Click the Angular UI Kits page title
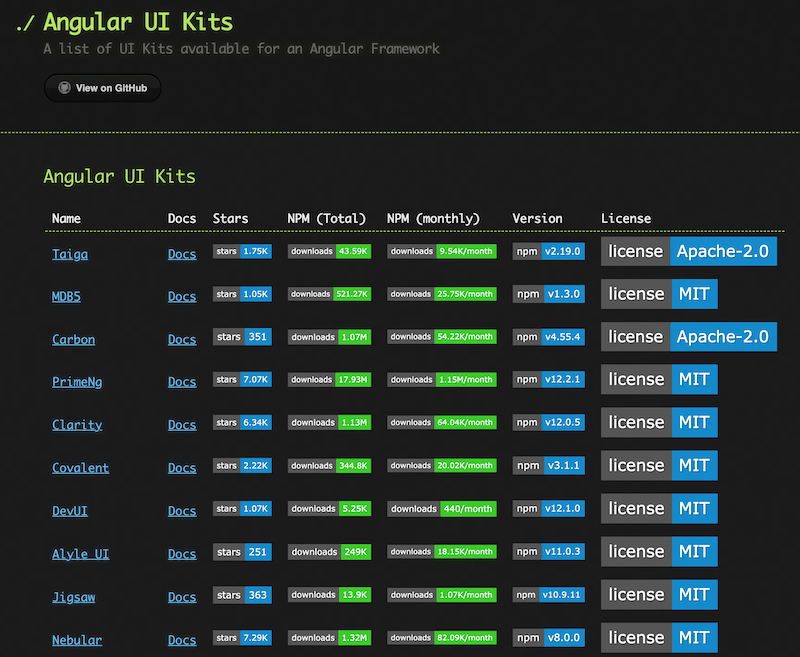The width and height of the screenshot is (800, 657). click(138, 22)
